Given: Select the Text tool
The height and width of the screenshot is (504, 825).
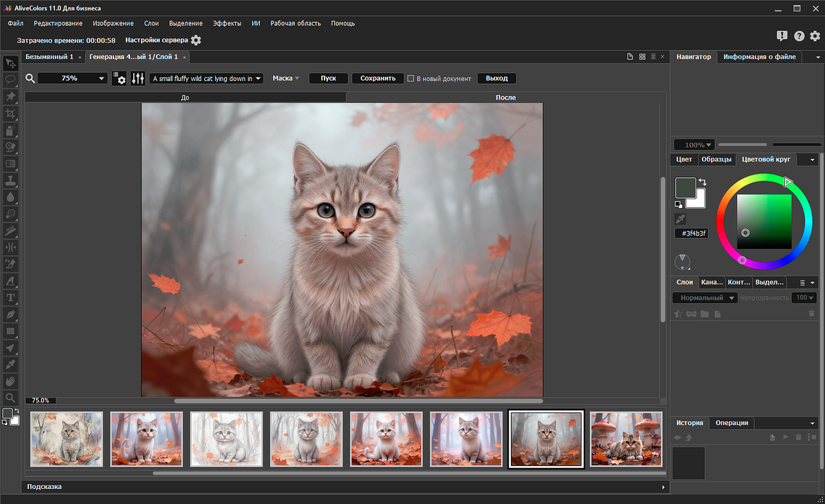Looking at the screenshot, I should 11,298.
